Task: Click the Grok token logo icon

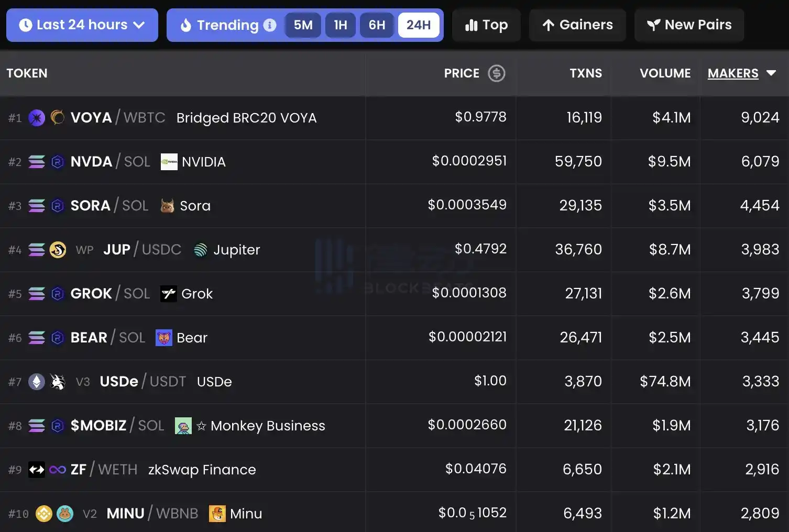Action: pos(169,294)
